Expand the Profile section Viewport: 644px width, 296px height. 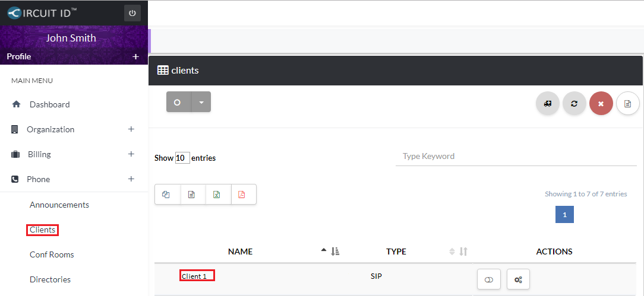click(135, 57)
